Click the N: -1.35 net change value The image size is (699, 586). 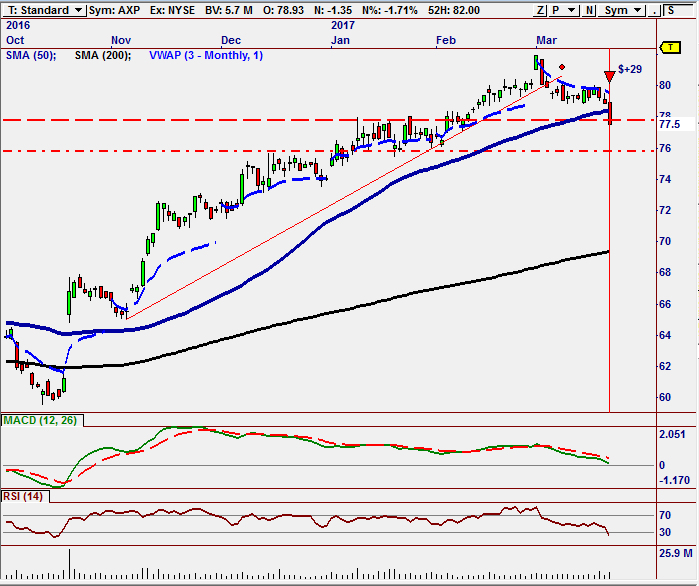point(333,10)
